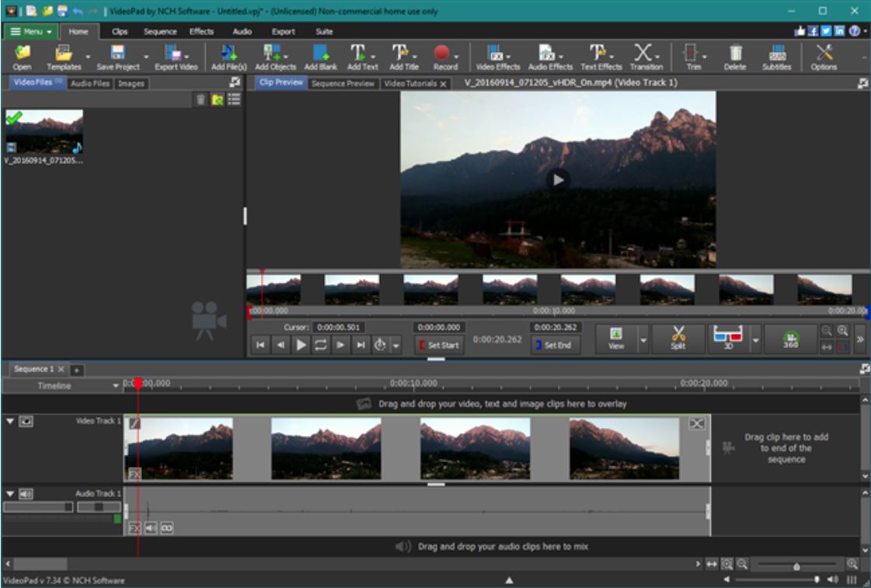Switch to the Audio Files tab
This screenshot has height=588, width=871.
(x=90, y=83)
